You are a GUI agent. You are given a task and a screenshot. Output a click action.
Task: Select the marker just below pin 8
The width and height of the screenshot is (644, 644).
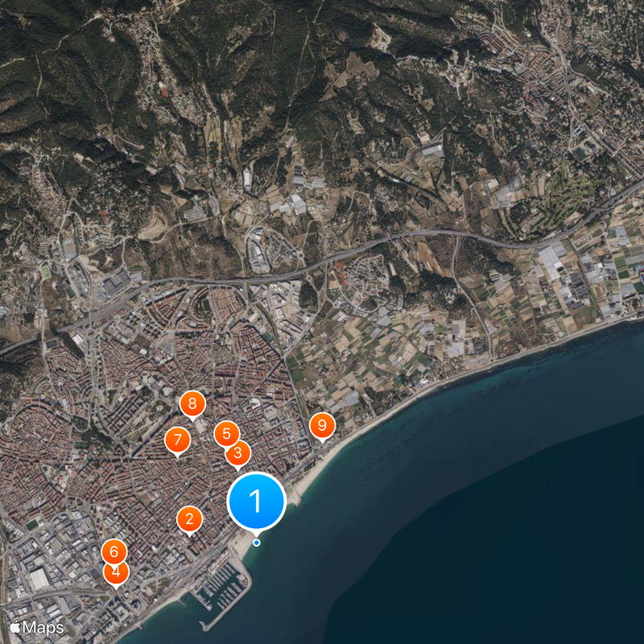tap(176, 440)
